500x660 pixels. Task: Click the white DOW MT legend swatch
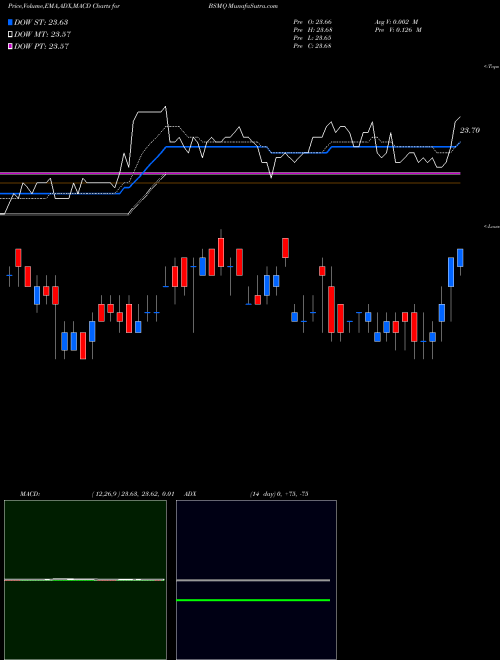coord(10,35)
